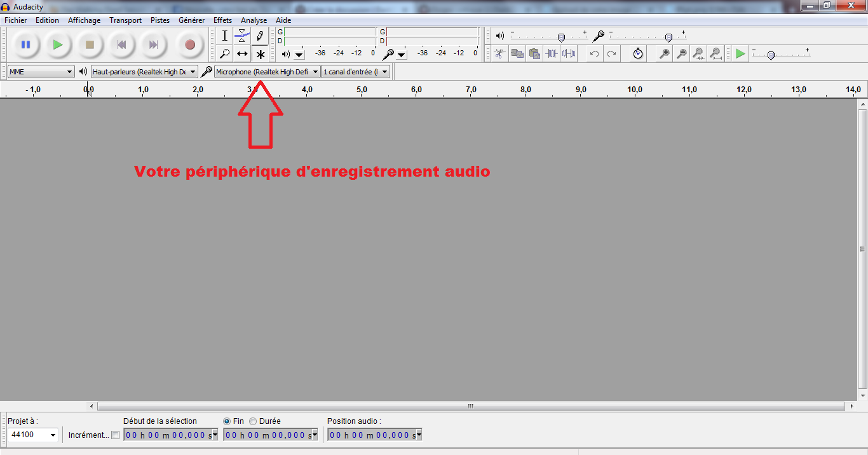
Task: Enable the Multi-Tool mode
Action: [x=260, y=53]
